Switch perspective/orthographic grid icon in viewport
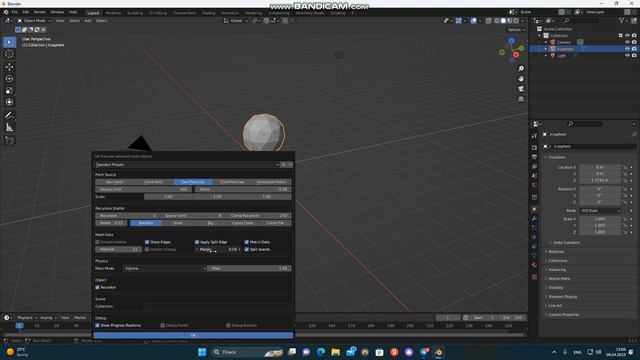This screenshot has height=360, width=640. click(521, 99)
